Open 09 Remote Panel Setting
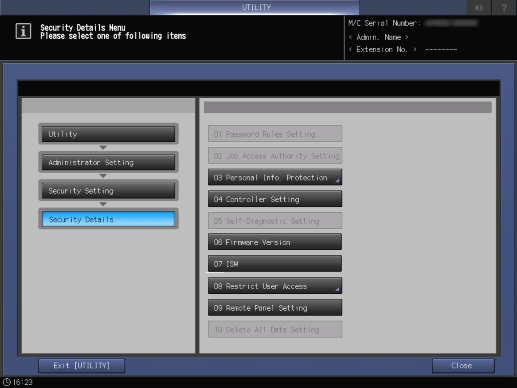517x388 pixels. (275, 308)
